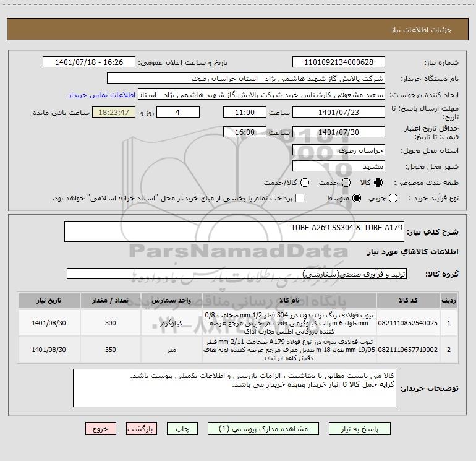Click the price validity date 1401/07/30

[339, 132]
